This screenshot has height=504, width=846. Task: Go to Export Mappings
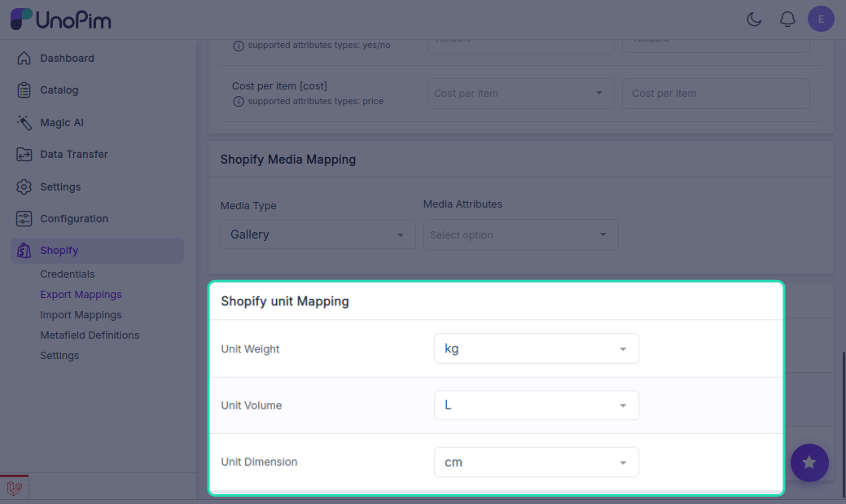coord(81,295)
